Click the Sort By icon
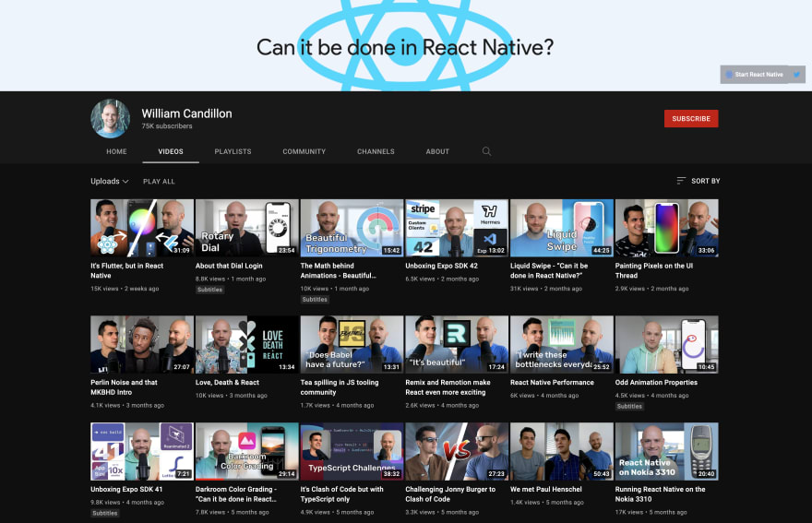812x523 pixels. (x=681, y=181)
